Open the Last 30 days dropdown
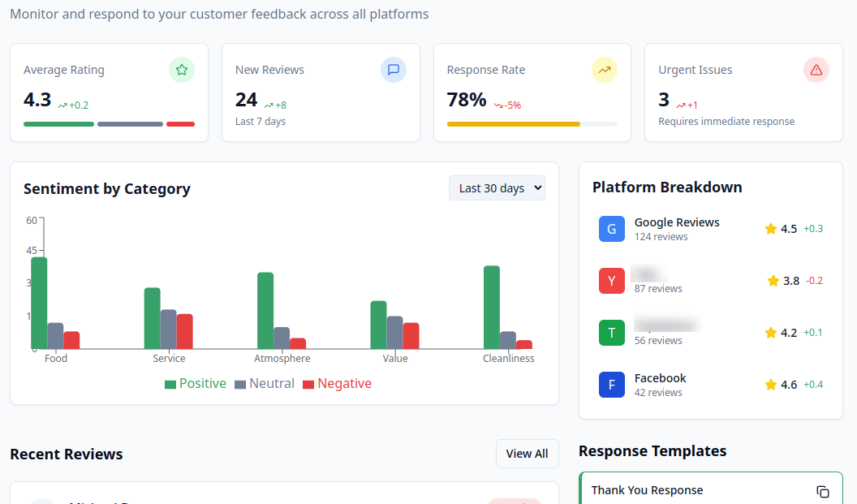 tap(497, 188)
